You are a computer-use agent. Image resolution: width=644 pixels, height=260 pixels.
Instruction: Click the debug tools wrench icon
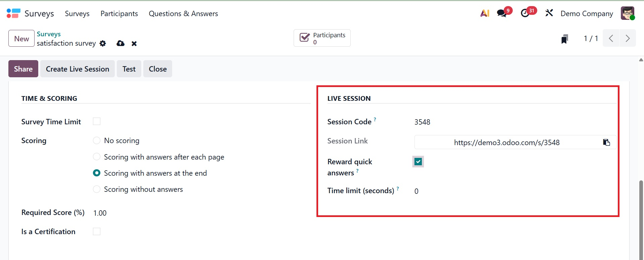549,13
